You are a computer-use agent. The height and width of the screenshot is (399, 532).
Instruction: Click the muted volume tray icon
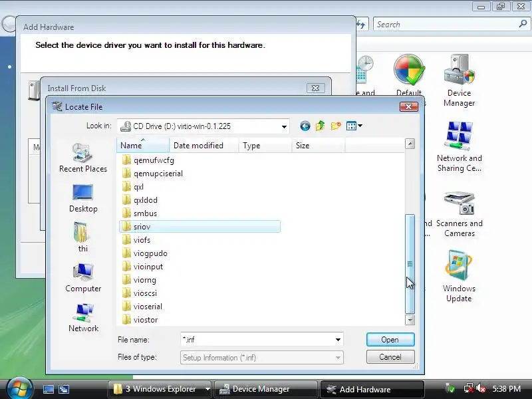[x=481, y=388]
